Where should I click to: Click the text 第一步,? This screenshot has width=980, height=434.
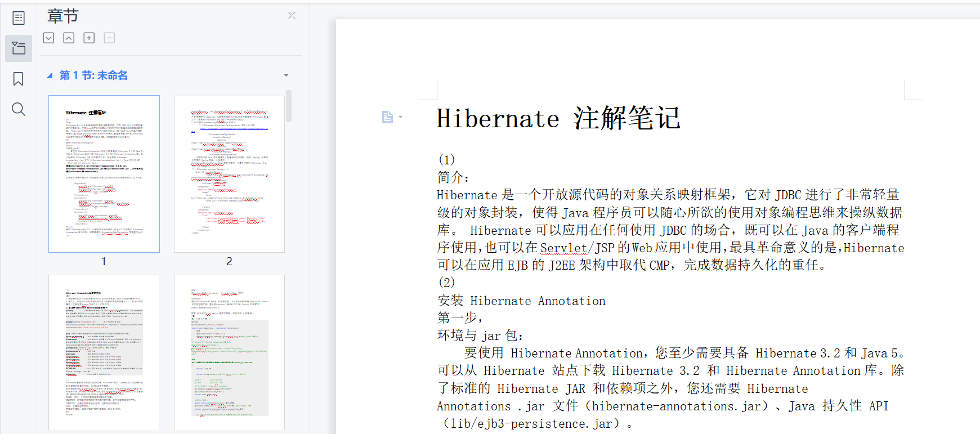(460, 317)
